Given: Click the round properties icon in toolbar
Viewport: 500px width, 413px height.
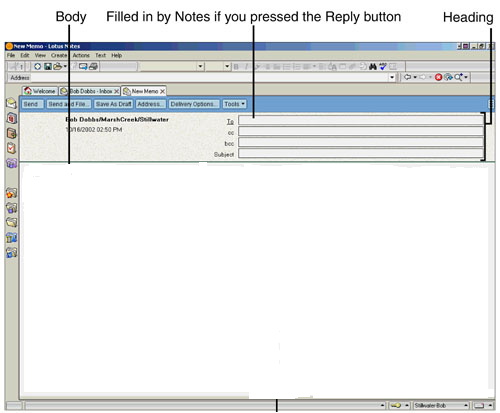Looking at the screenshot, I should [x=37, y=67].
